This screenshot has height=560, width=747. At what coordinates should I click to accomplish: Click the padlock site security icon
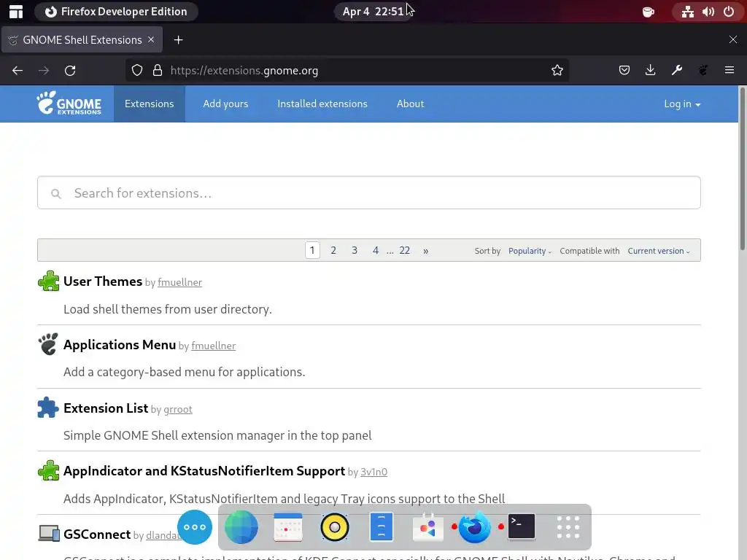pos(158,71)
